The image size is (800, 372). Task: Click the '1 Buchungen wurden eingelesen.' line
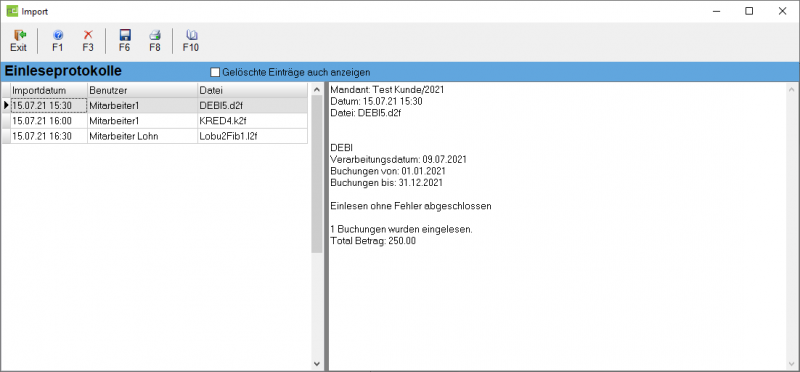tap(402, 230)
